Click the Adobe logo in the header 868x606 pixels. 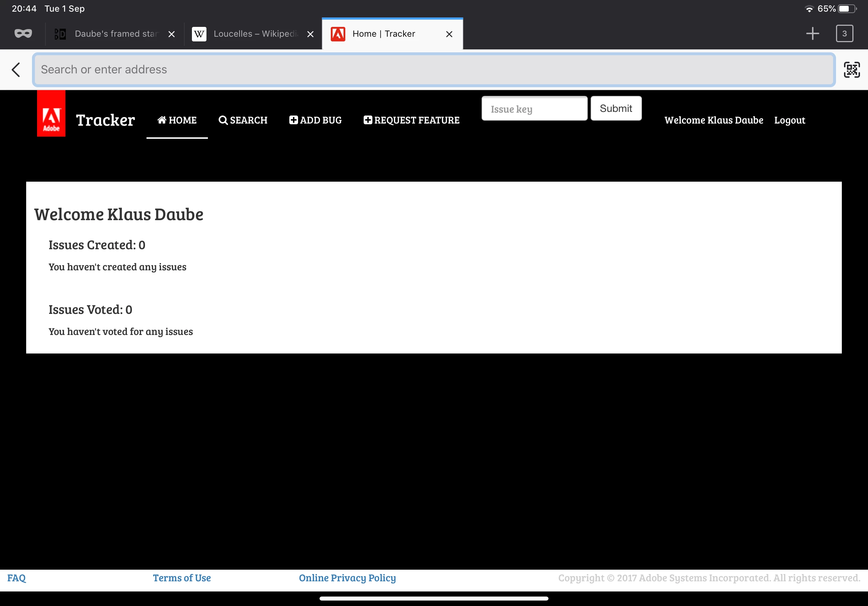pyautogui.click(x=51, y=114)
